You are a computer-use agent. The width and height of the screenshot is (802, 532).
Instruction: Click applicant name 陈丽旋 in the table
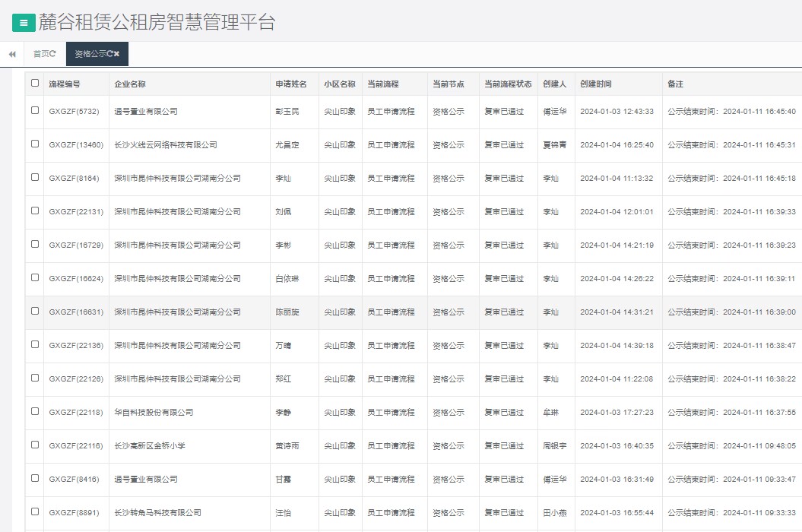point(287,312)
